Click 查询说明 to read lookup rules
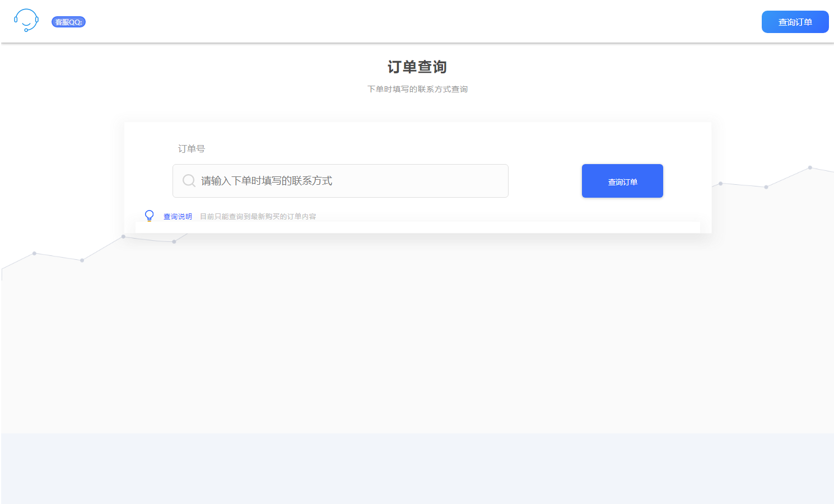The width and height of the screenshot is (834, 504). tap(177, 216)
